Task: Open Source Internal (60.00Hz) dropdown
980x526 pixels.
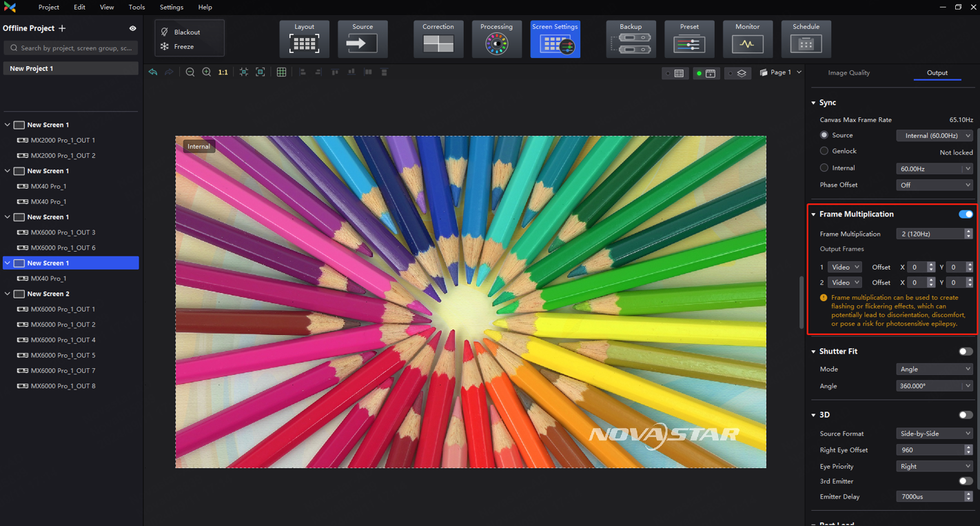Action: 934,136
